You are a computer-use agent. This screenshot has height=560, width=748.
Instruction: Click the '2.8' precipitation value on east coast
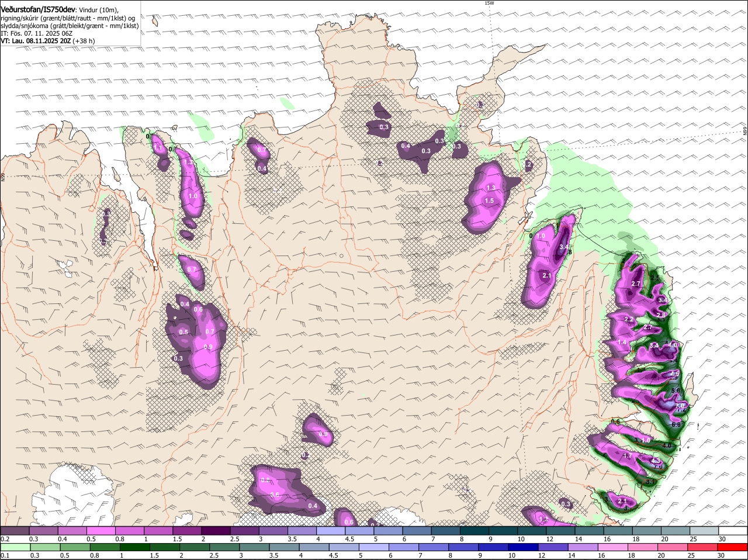(x=661, y=315)
